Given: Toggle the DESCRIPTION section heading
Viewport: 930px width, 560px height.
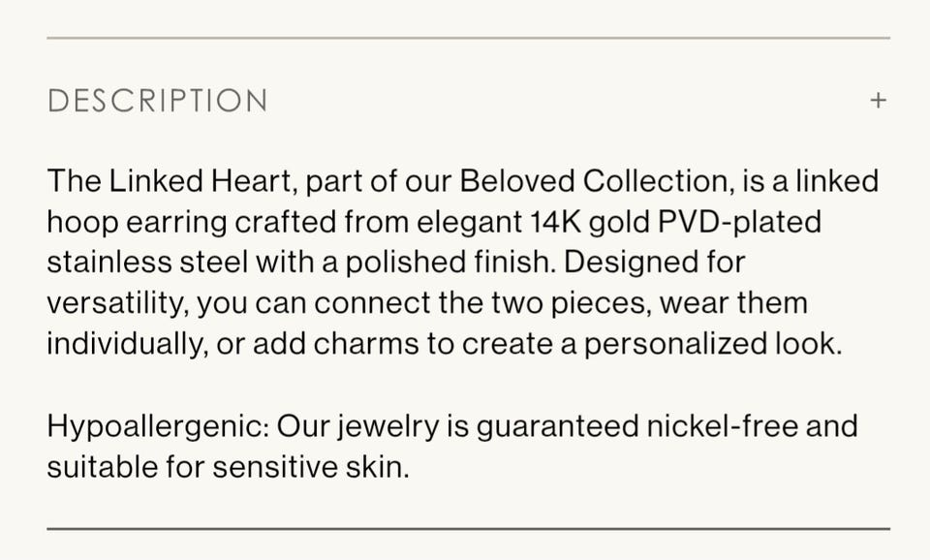Looking at the screenshot, I should (158, 101).
